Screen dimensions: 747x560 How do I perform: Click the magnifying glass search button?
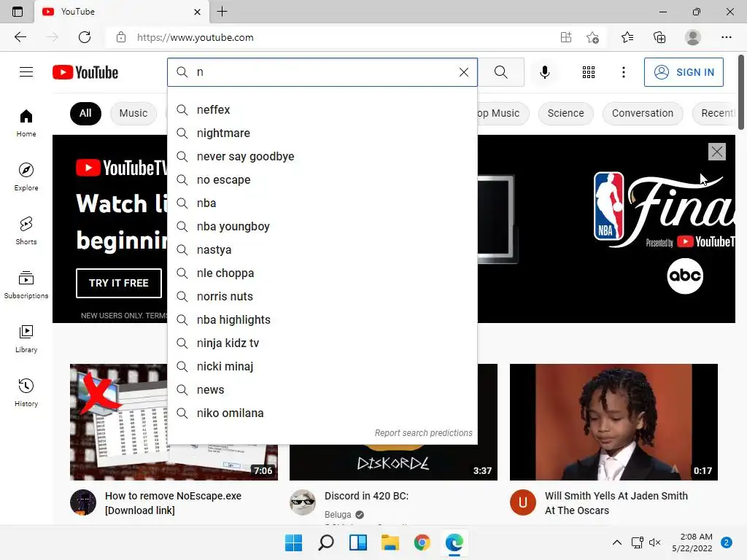(500, 72)
